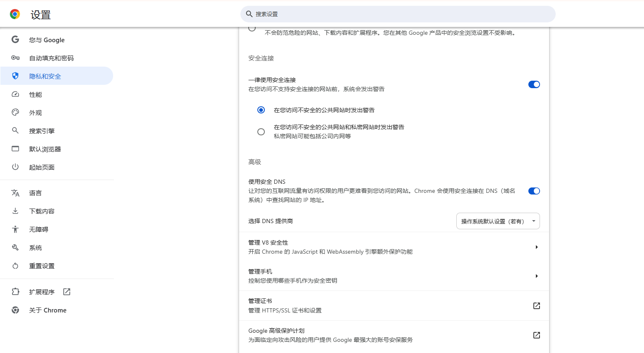The width and height of the screenshot is (644, 353).
Task: Click the 高级 section heading
Action: pyautogui.click(x=255, y=162)
